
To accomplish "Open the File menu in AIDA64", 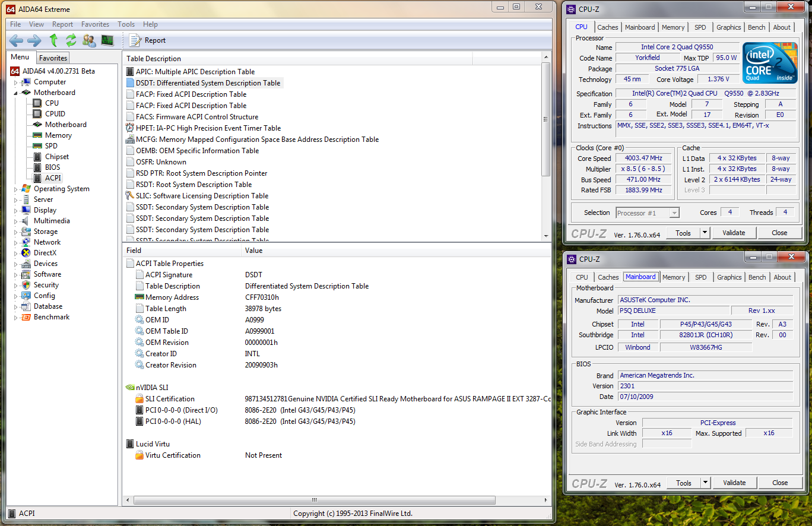I will 15,24.
